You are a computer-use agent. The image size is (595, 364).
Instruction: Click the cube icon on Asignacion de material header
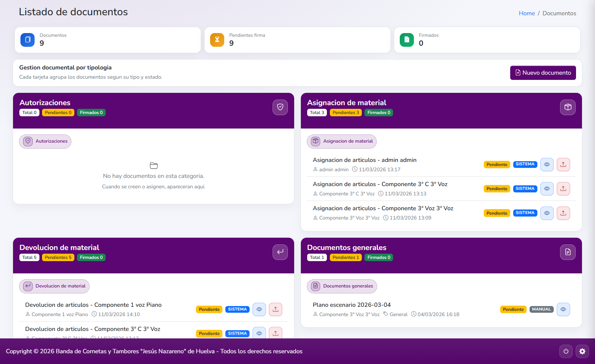568,107
